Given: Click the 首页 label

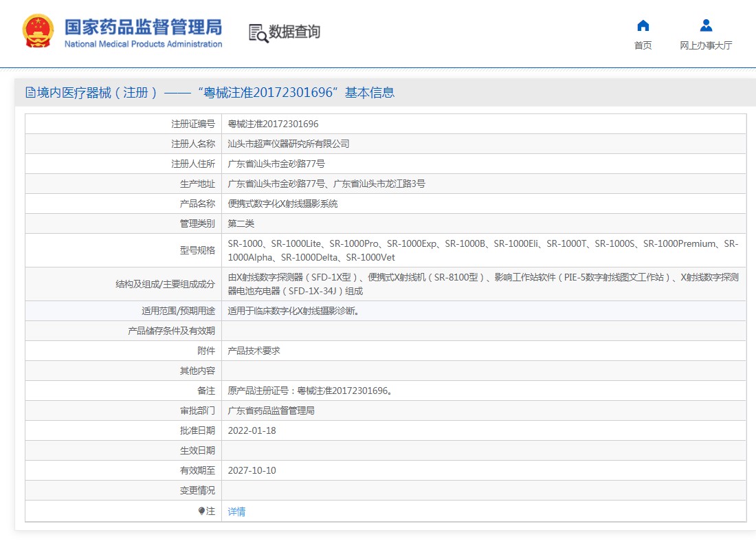Looking at the screenshot, I should (643, 45).
